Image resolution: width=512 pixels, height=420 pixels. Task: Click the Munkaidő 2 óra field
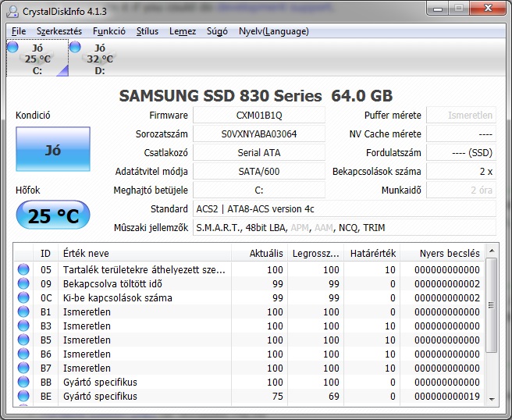point(461,190)
